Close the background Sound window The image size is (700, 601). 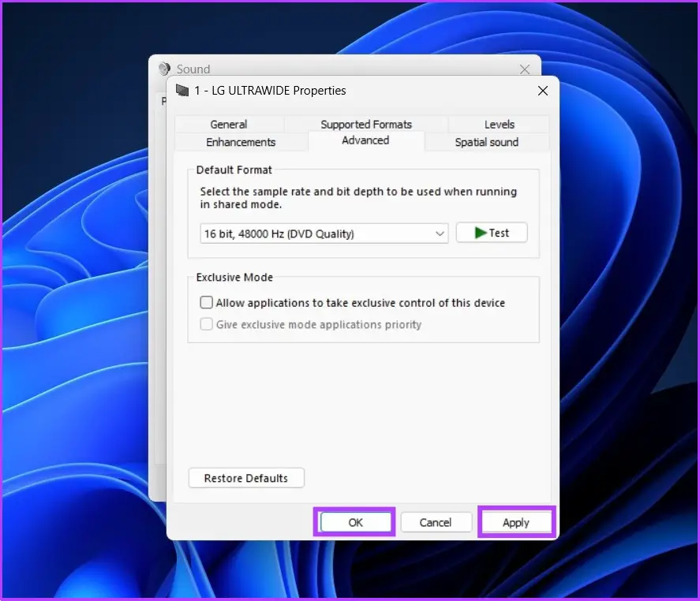click(x=525, y=69)
